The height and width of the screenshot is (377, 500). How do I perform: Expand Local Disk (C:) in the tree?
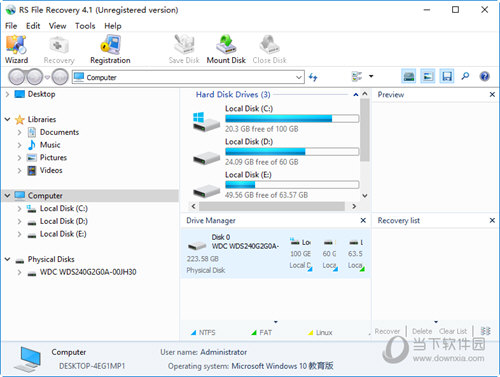click(x=19, y=209)
